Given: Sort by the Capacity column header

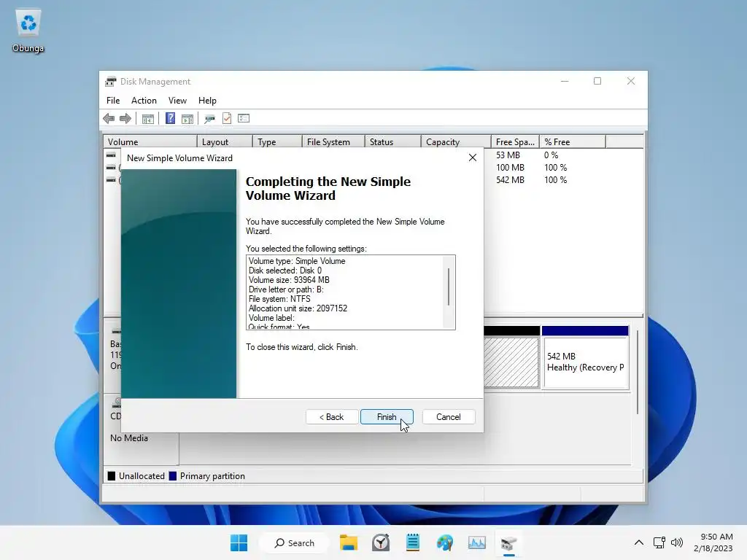Looking at the screenshot, I should tap(457, 142).
